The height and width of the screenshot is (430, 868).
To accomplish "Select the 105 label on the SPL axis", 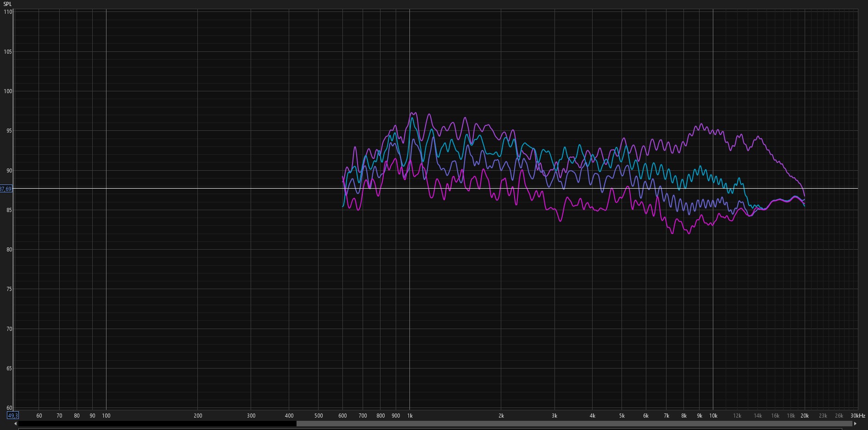I will pyautogui.click(x=8, y=51).
